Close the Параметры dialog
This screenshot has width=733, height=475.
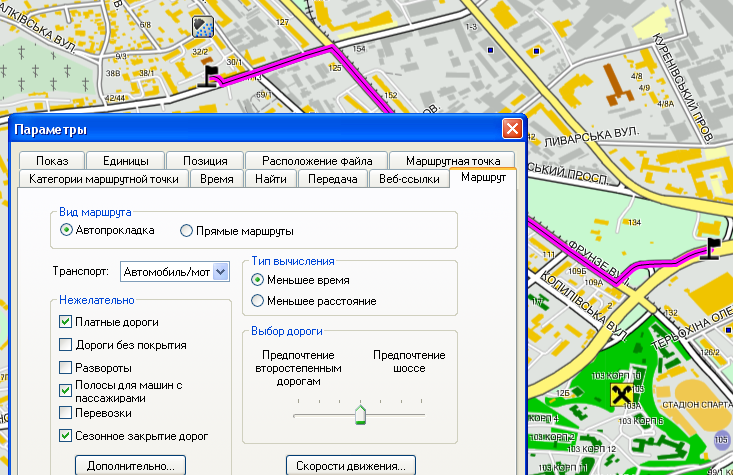coord(511,129)
